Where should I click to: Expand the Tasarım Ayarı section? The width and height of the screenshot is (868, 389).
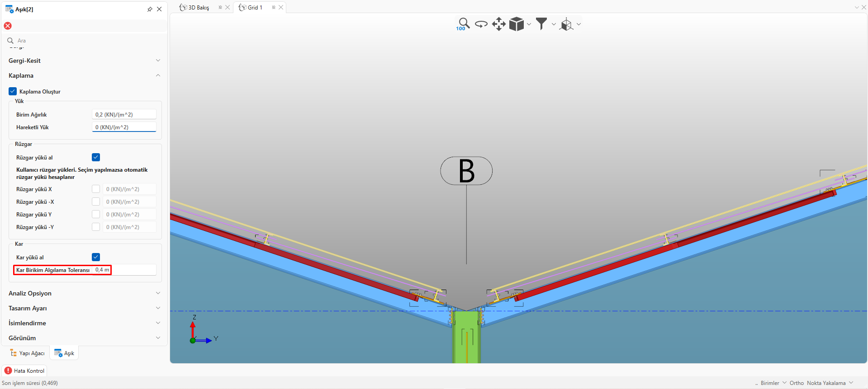(x=84, y=308)
